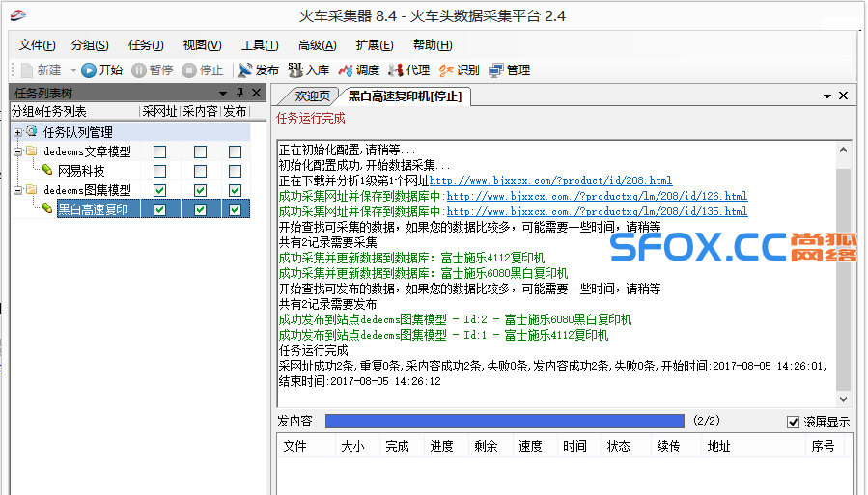
Task: Collapse the dedecms图集模型 group
Action: [x=17, y=190]
